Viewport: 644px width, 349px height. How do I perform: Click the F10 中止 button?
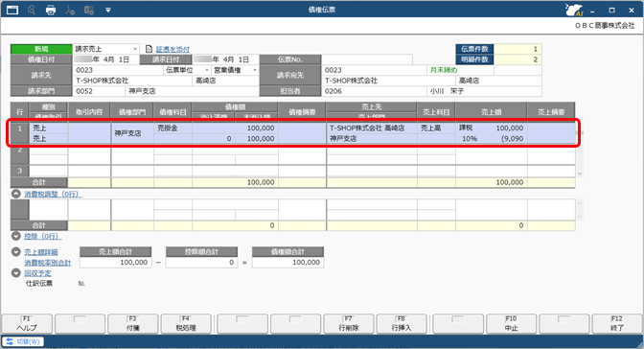point(511,323)
